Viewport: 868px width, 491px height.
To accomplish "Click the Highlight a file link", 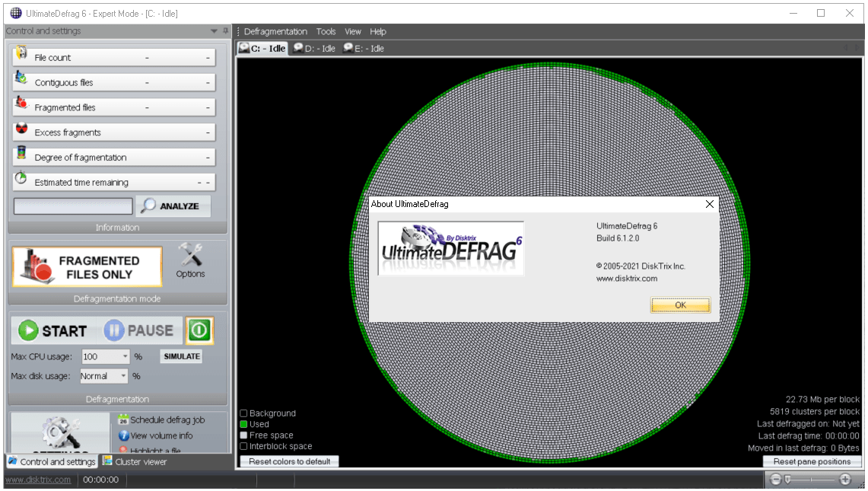I will click(x=155, y=450).
